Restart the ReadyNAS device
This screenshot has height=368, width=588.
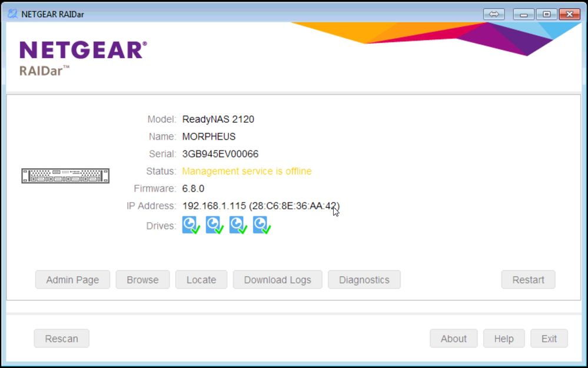528,280
